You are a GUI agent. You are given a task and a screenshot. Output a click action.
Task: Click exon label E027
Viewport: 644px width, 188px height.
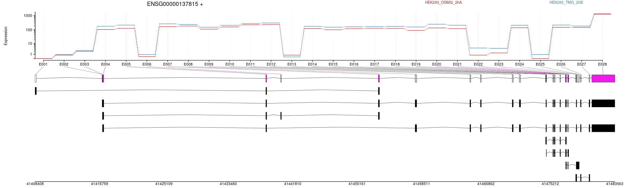[581, 64]
